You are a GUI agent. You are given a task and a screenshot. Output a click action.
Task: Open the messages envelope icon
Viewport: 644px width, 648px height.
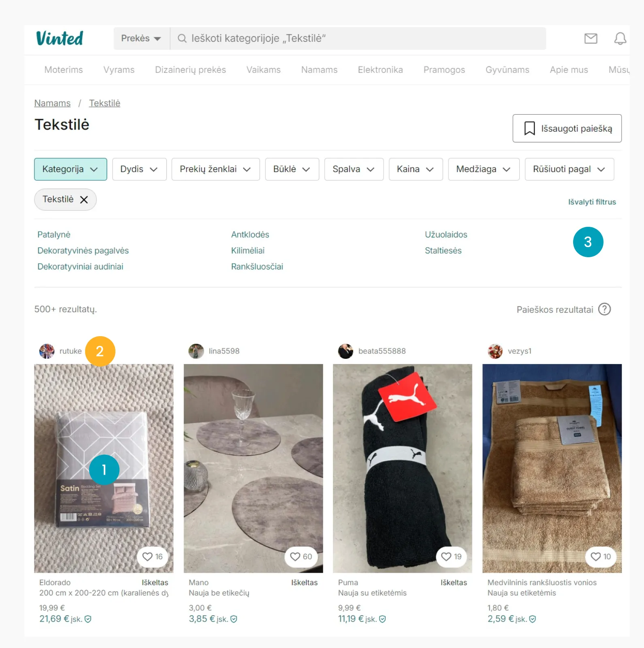coord(591,38)
